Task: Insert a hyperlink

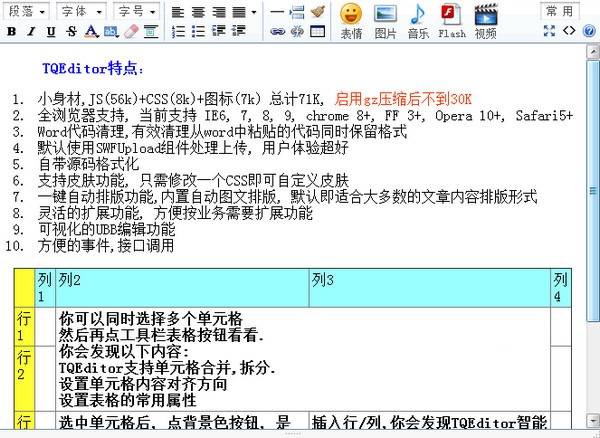Action: coord(277,31)
